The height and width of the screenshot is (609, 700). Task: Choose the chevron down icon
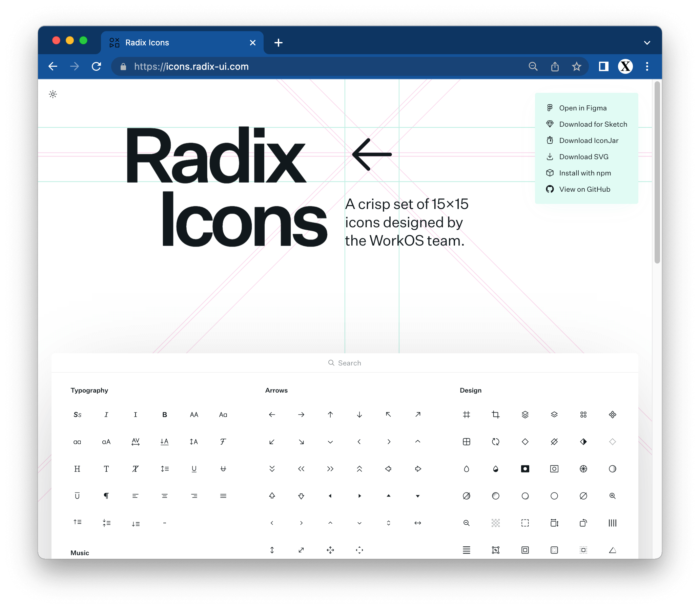(x=331, y=442)
